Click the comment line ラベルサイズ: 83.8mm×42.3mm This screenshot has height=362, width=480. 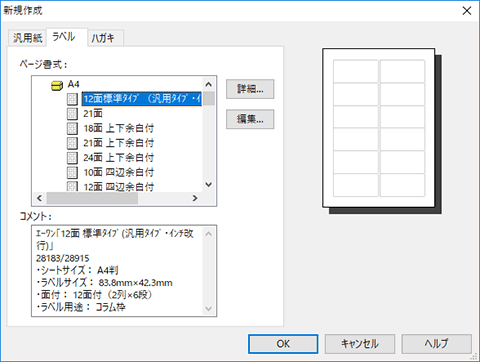pyautogui.click(x=104, y=283)
